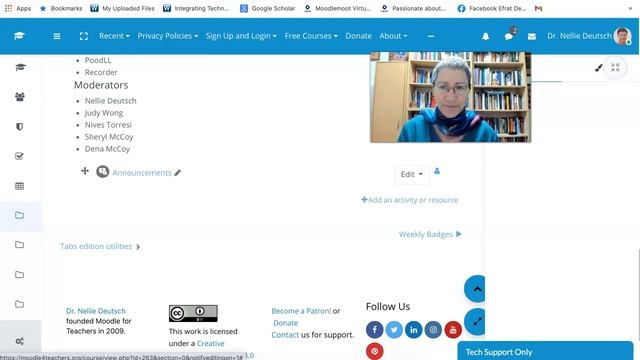Expand the Free Courses menu
Viewport: 640px width, 360px height.
pyautogui.click(x=311, y=36)
